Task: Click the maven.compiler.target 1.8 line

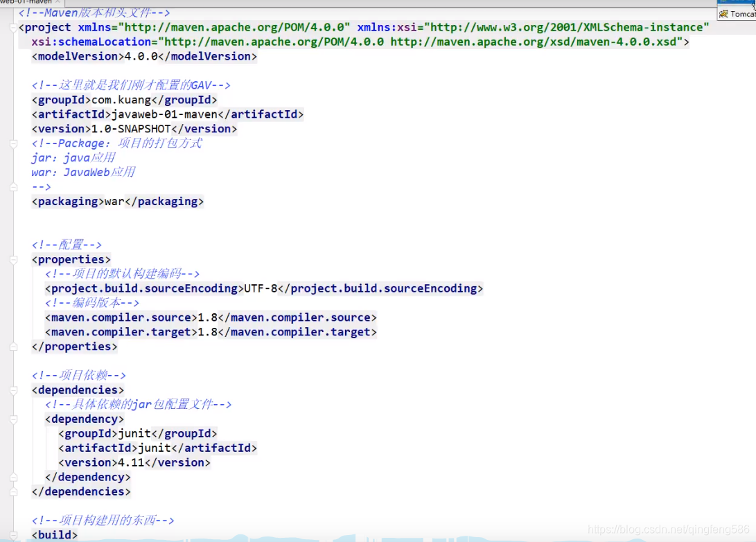Action: click(211, 332)
